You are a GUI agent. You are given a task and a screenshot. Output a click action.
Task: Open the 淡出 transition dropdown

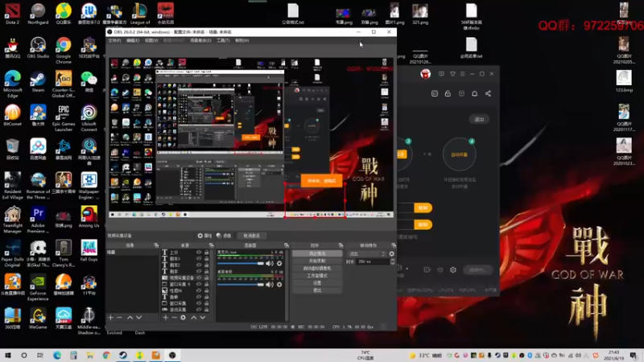coord(367,253)
